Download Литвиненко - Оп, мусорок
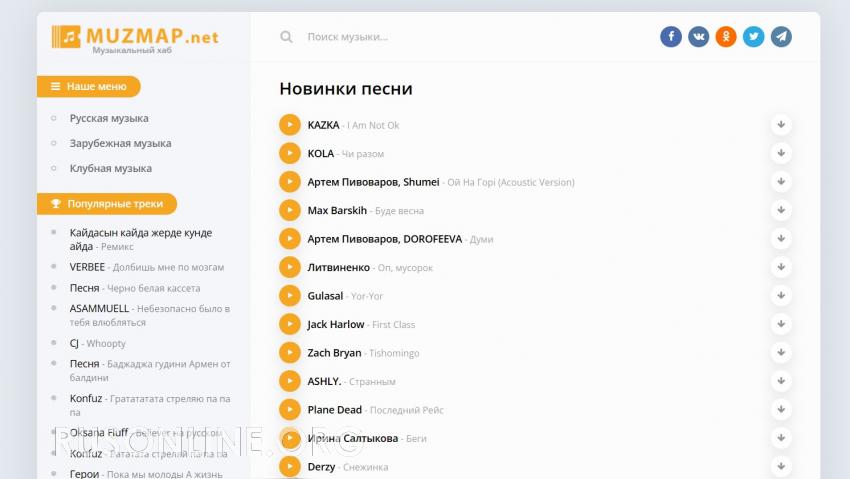The width and height of the screenshot is (850, 479). [x=781, y=267]
